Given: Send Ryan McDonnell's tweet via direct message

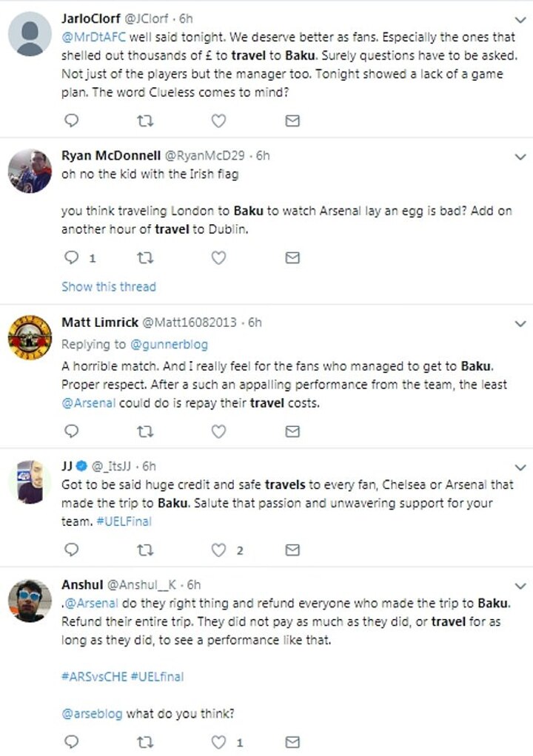Looking at the screenshot, I should [292, 257].
